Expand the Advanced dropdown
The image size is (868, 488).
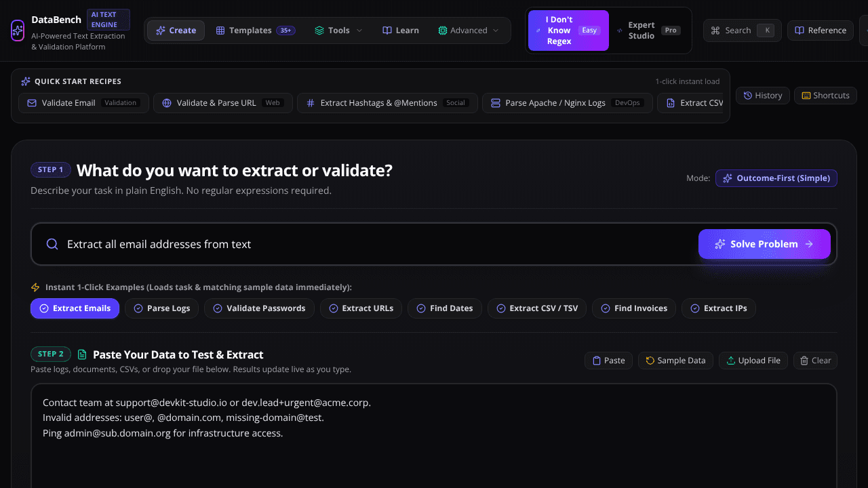pyautogui.click(x=469, y=30)
